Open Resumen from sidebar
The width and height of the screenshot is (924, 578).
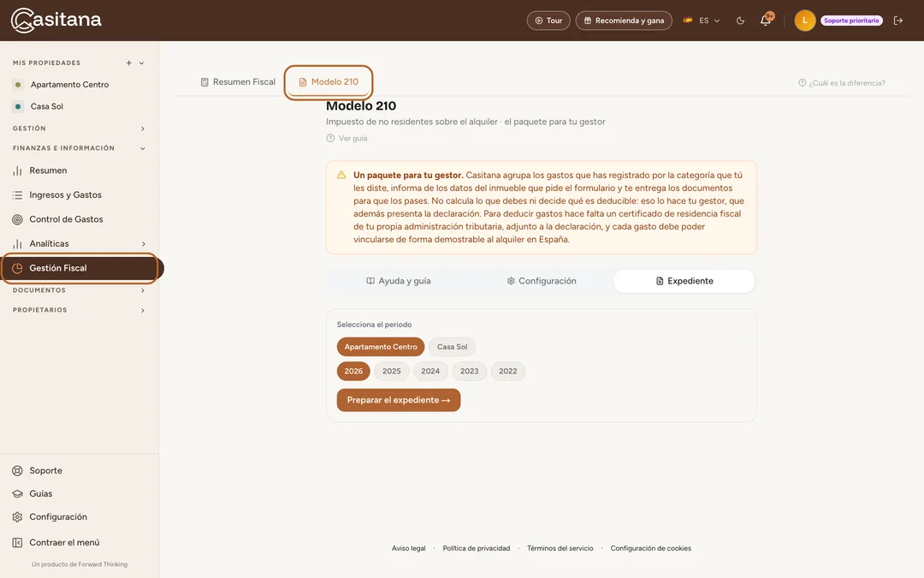(x=48, y=170)
